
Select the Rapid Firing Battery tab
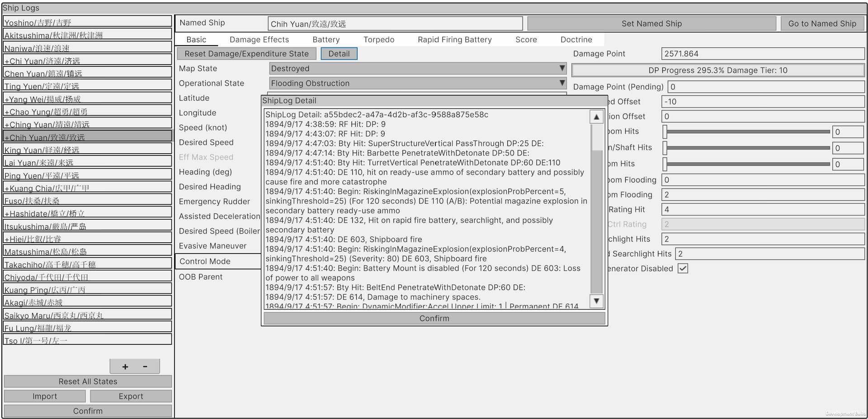[454, 40]
